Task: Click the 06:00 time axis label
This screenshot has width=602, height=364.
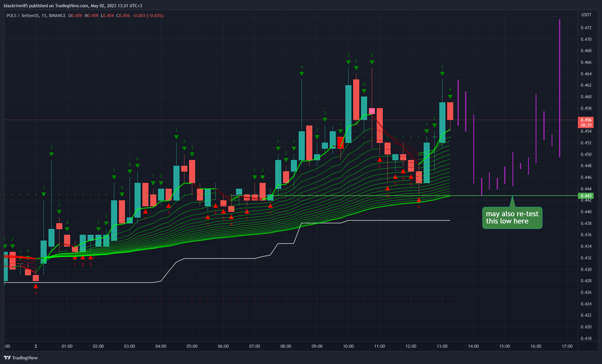Action: coord(223,346)
